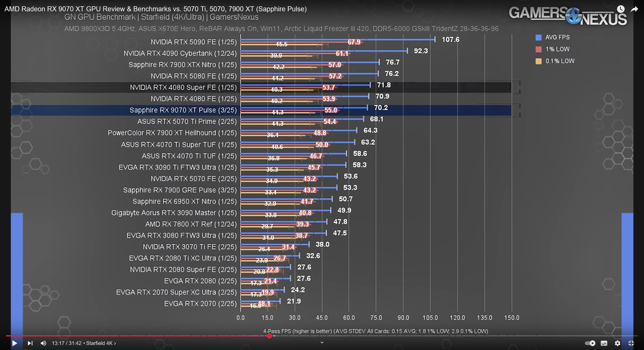Click the Share arrow icon
The width and height of the screenshot is (644, 350).
[634, 9]
